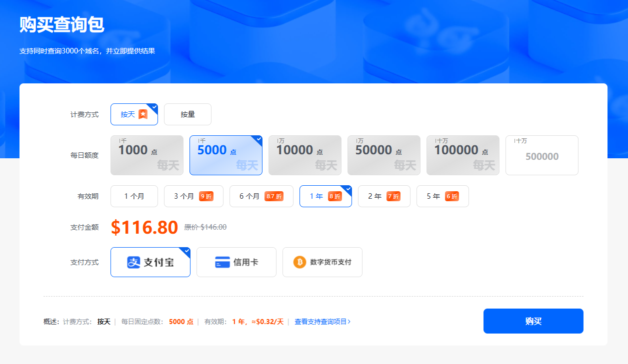Click the 支付方式 row label

[84, 262]
